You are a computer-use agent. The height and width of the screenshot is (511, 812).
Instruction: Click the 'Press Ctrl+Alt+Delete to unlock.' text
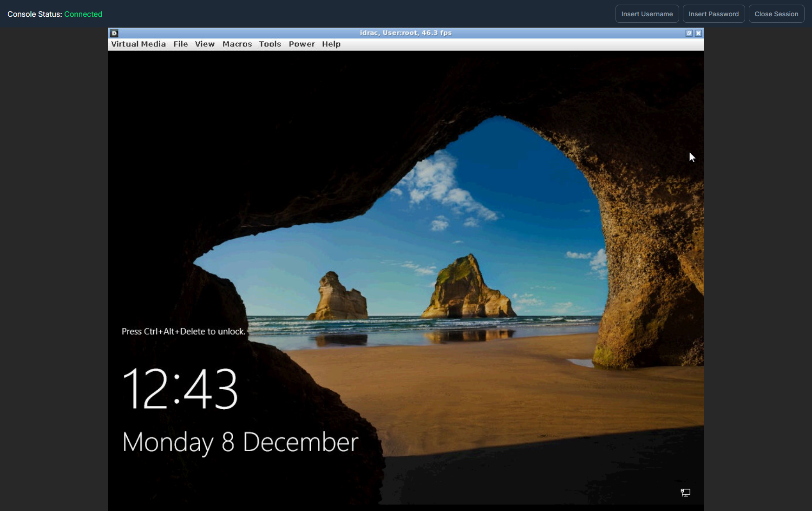(183, 331)
